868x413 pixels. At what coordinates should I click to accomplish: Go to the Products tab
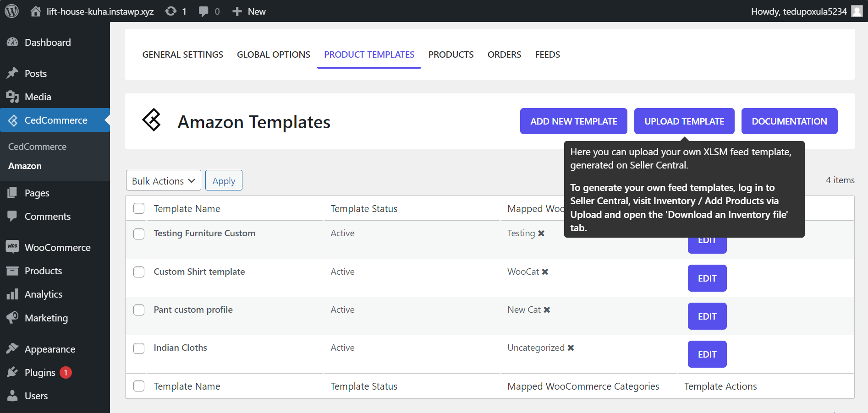451,54
